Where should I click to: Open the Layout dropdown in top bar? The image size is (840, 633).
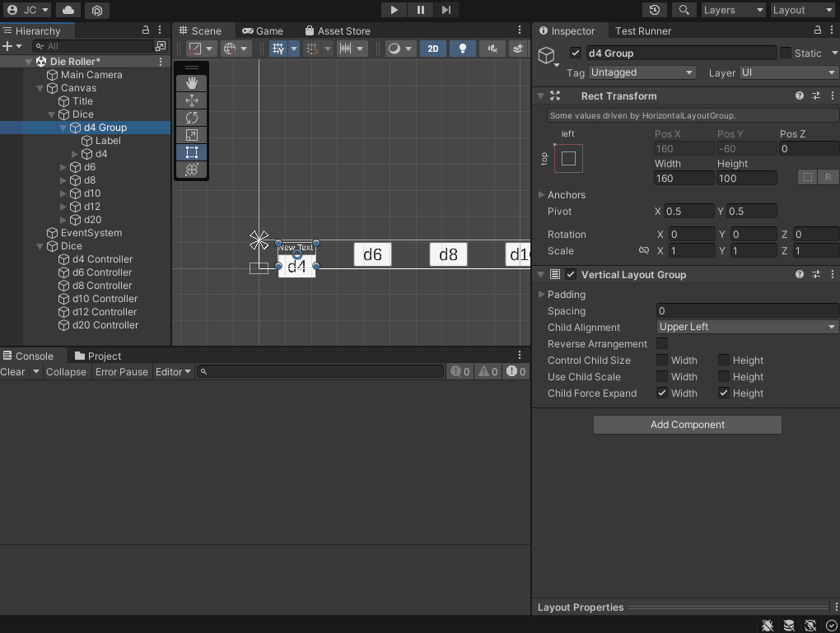[x=802, y=10]
